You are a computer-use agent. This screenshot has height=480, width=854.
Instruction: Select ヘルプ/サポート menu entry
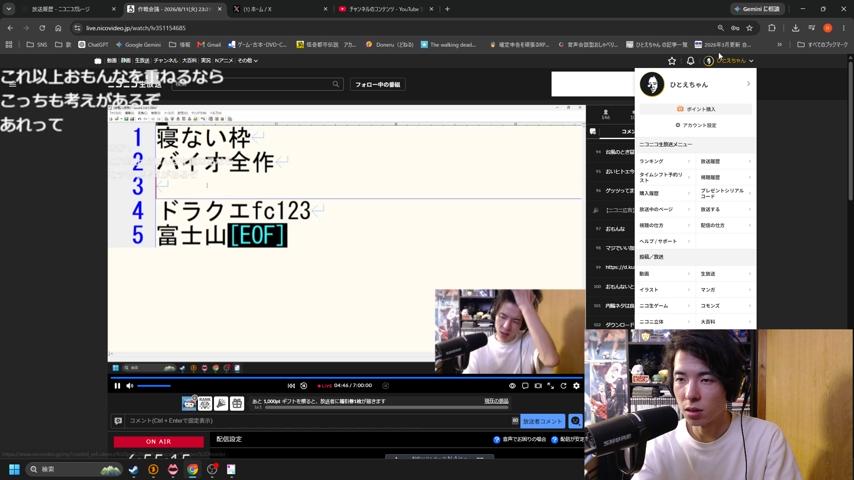point(664,241)
